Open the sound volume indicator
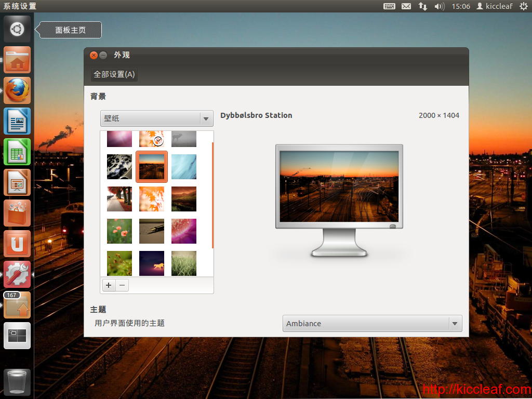This screenshot has width=532, height=399. point(440,6)
